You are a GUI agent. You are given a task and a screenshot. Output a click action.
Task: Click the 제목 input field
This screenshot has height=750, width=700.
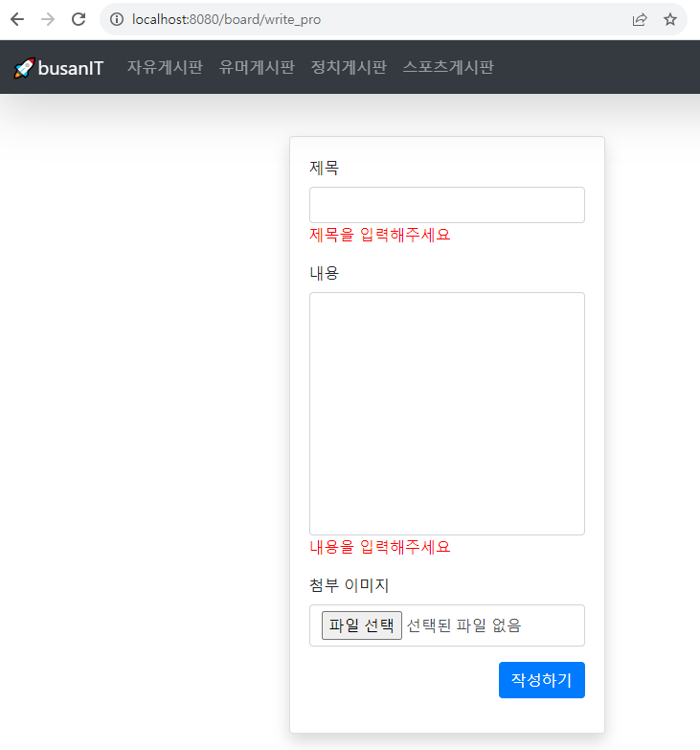(447, 205)
